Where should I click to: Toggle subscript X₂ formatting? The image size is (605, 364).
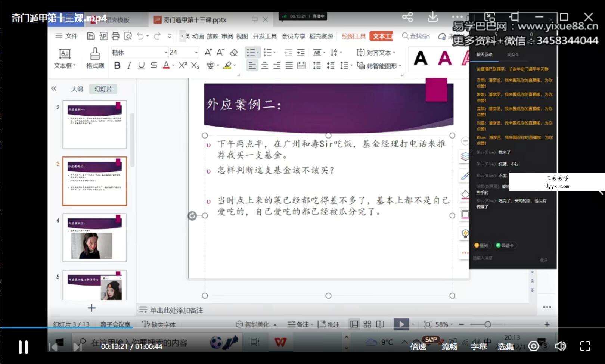point(195,66)
